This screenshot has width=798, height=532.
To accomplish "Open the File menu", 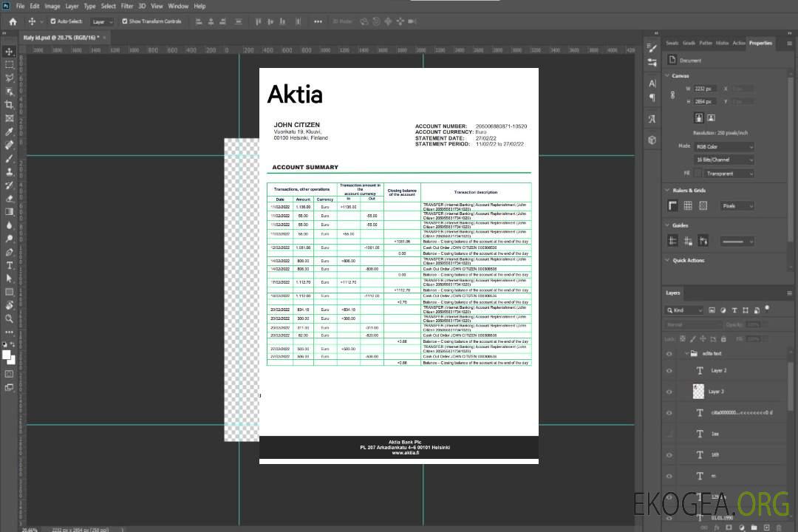I will click(x=20, y=6).
